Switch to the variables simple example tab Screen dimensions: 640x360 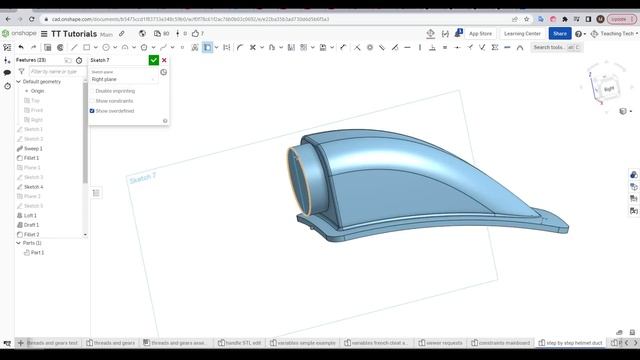click(x=302, y=343)
